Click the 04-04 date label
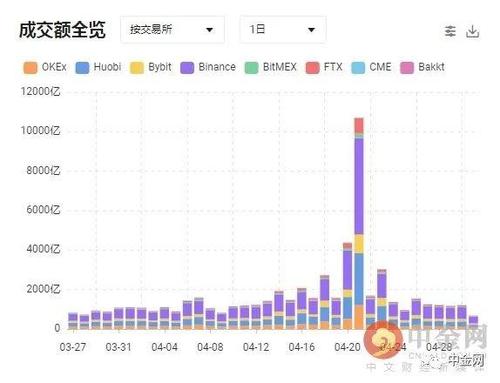This screenshot has height=383, width=500. 164,347
